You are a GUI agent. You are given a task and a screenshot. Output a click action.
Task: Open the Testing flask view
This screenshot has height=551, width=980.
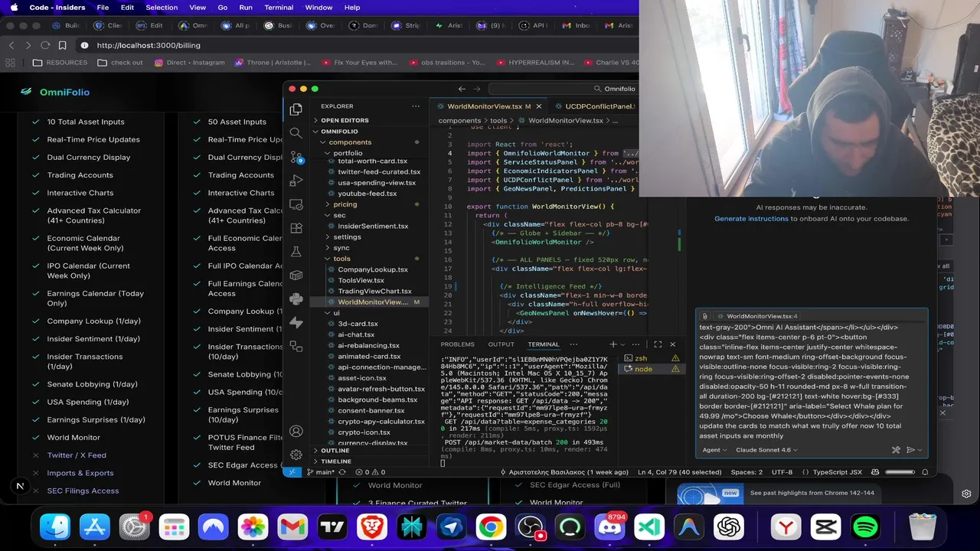click(x=296, y=252)
